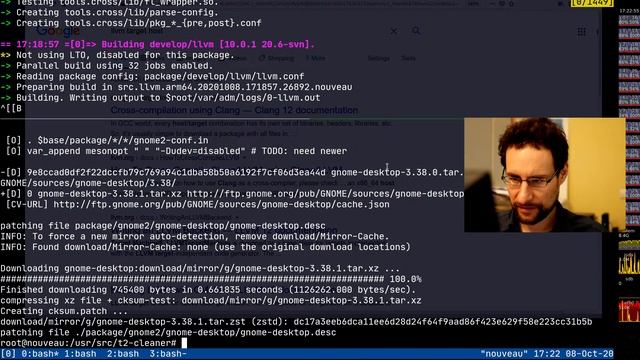Image resolution: width=640 pixels, height=360 pixels.
Task: Click the gnome-desktop-3.38.1.tar.xz download URL line
Action: point(232,193)
